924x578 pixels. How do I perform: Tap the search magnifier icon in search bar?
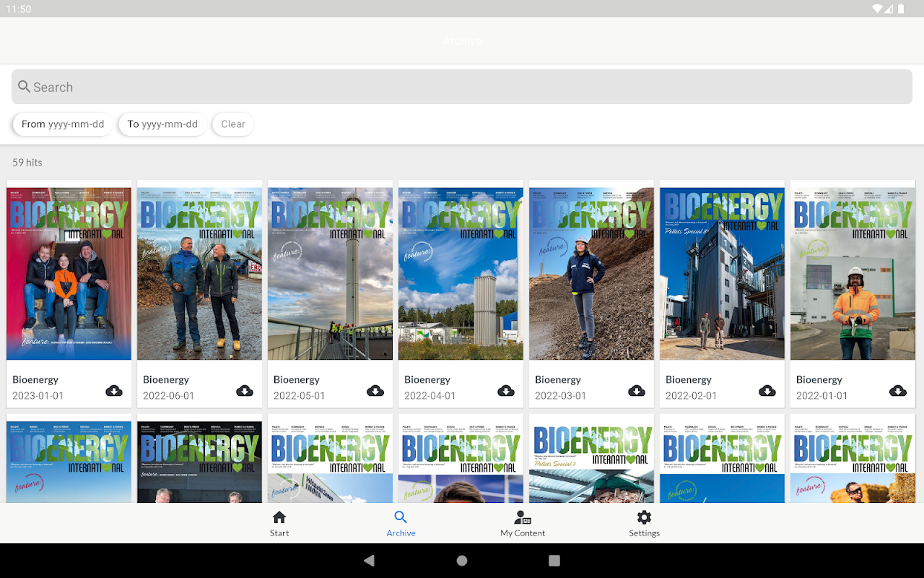coord(25,87)
